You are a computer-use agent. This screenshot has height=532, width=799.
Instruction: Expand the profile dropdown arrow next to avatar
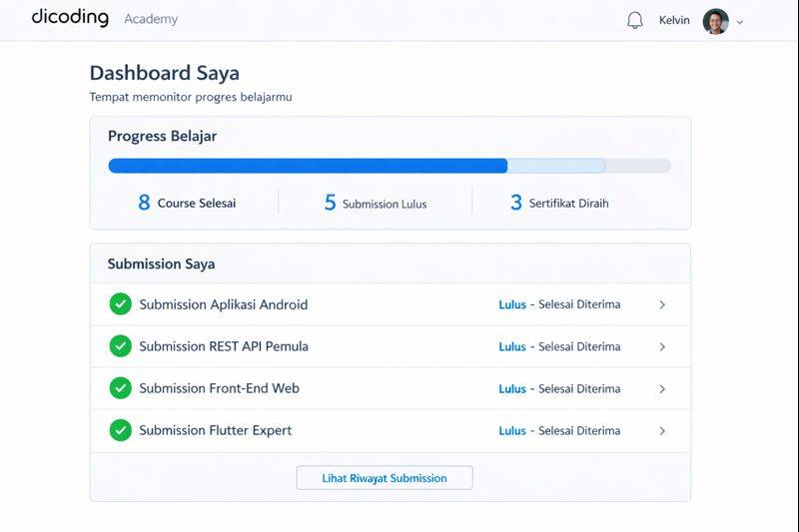[740, 22]
